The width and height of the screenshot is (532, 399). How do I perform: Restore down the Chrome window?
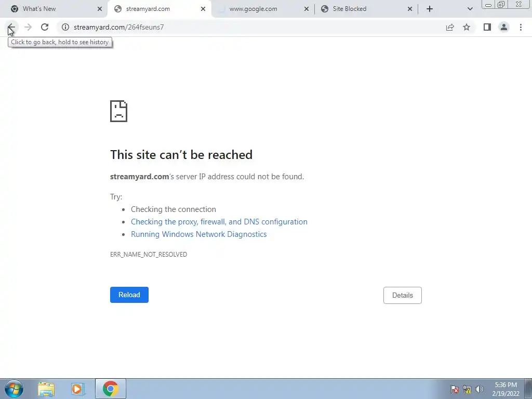(501, 4)
